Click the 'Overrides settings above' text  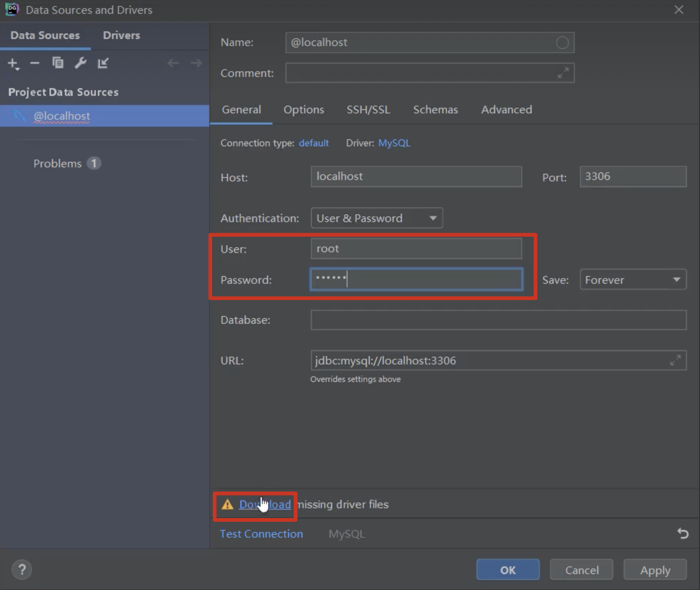[x=356, y=379]
